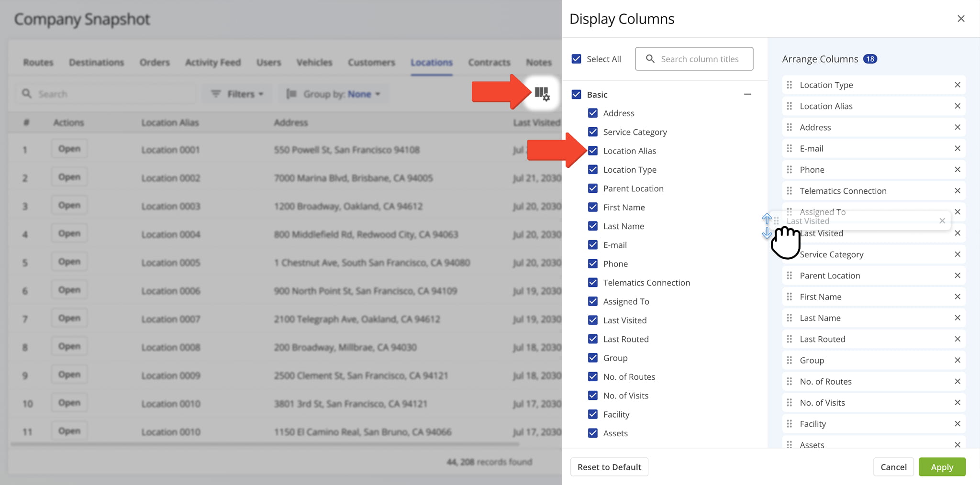Remove Service Category from arranged columns
This screenshot has height=485, width=980.
(x=958, y=254)
